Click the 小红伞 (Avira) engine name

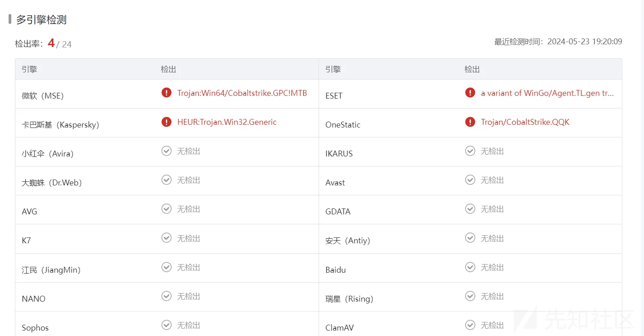pyautogui.click(x=47, y=154)
